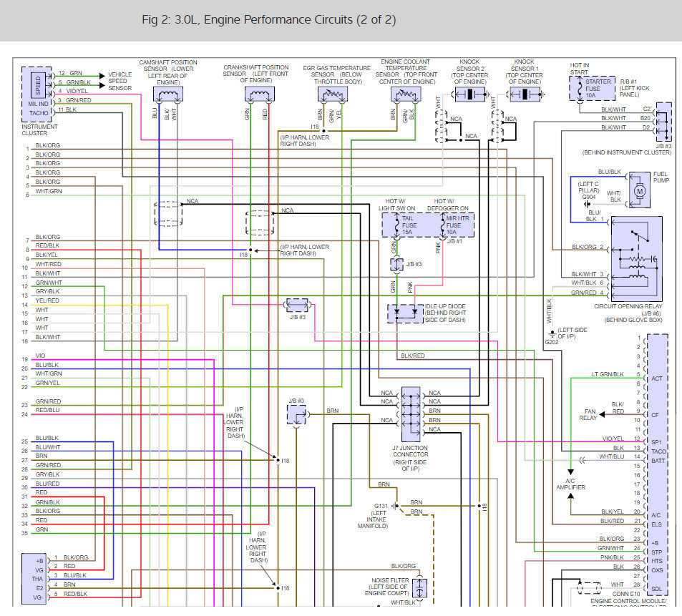Image resolution: width=682 pixels, height=616 pixels.
Task: Click the Knock Sensor 2 symbol
Action: pos(469,94)
